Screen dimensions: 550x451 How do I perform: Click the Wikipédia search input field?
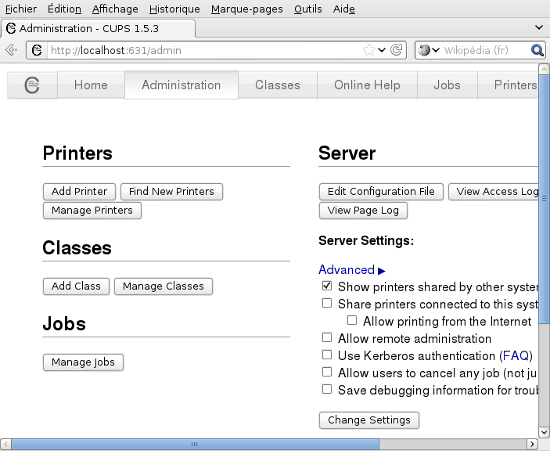pos(485,50)
